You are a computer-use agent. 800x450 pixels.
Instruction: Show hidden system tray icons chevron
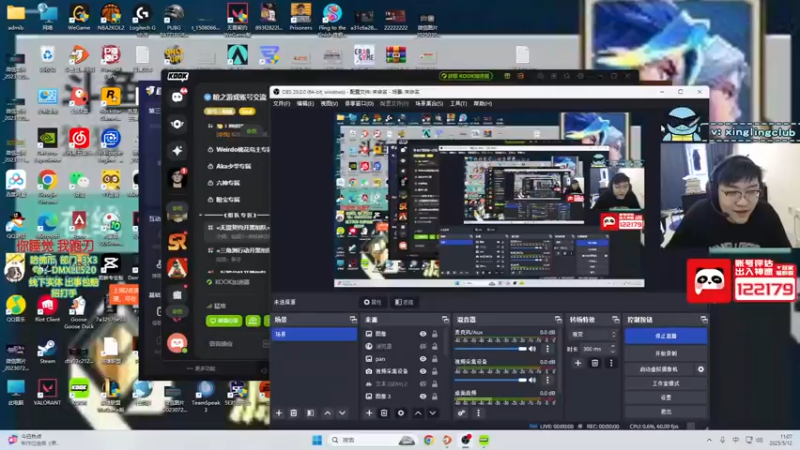pyautogui.click(x=709, y=440)
